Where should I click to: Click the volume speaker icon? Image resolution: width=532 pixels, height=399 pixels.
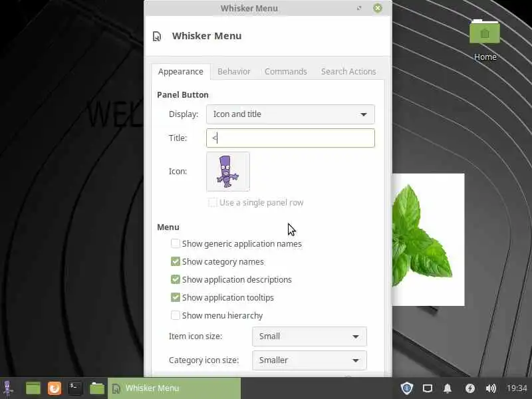click(x=491, y=388)
